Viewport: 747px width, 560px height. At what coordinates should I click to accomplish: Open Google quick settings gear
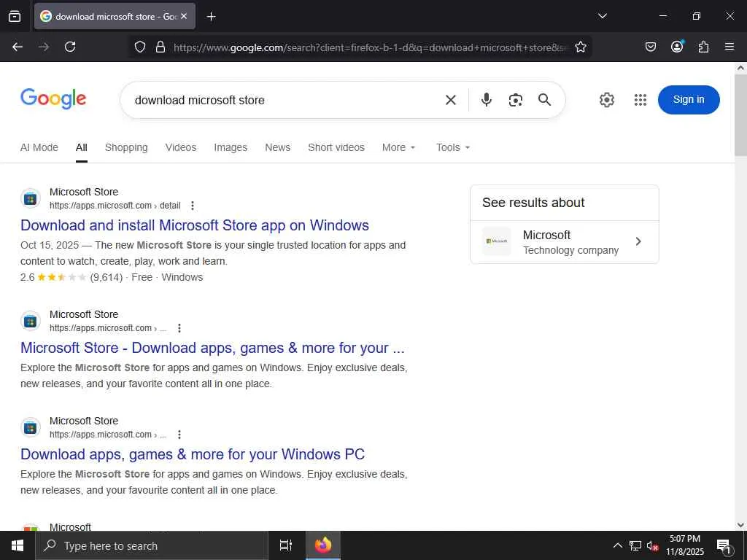[x=606, y=100]
